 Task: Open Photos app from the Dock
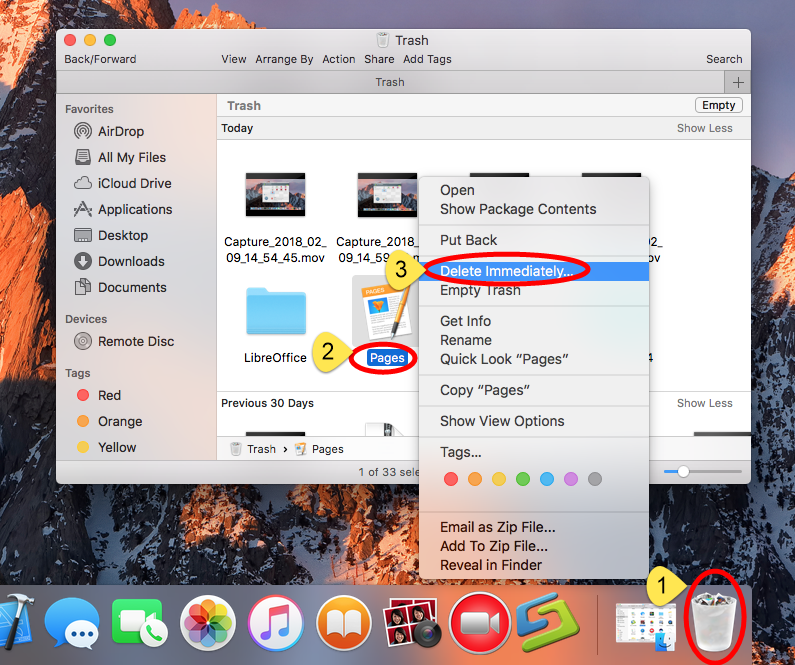[x=207, y=622]
